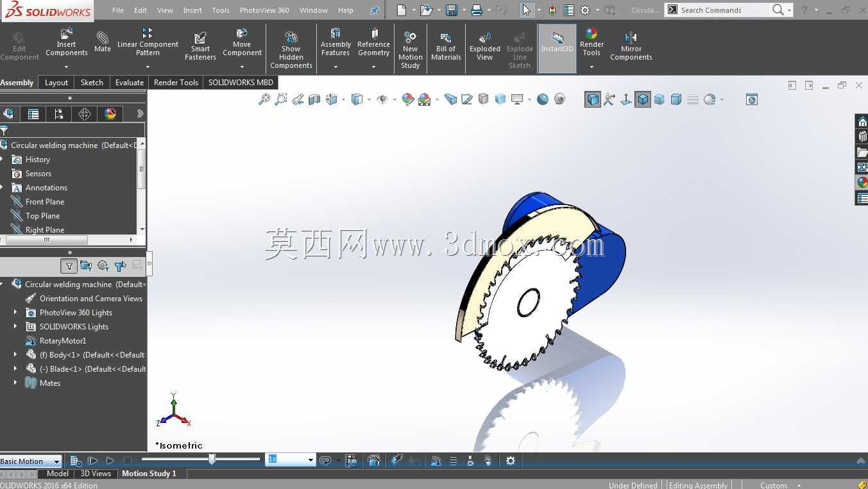Switch to the Sketch tab
This screenshot has height=489, width=868.
point(92,82)
